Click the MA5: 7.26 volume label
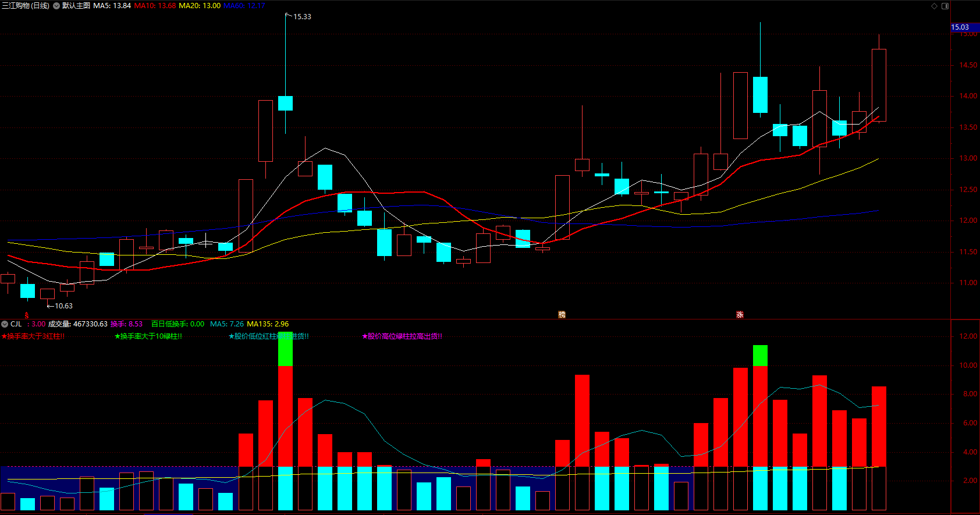 point(227,324)
